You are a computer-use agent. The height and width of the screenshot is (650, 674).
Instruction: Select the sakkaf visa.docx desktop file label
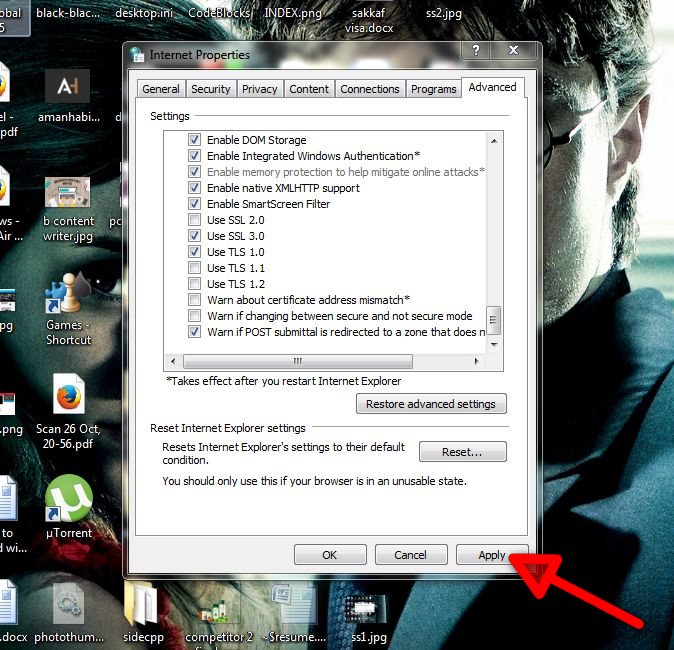(369, 20)
